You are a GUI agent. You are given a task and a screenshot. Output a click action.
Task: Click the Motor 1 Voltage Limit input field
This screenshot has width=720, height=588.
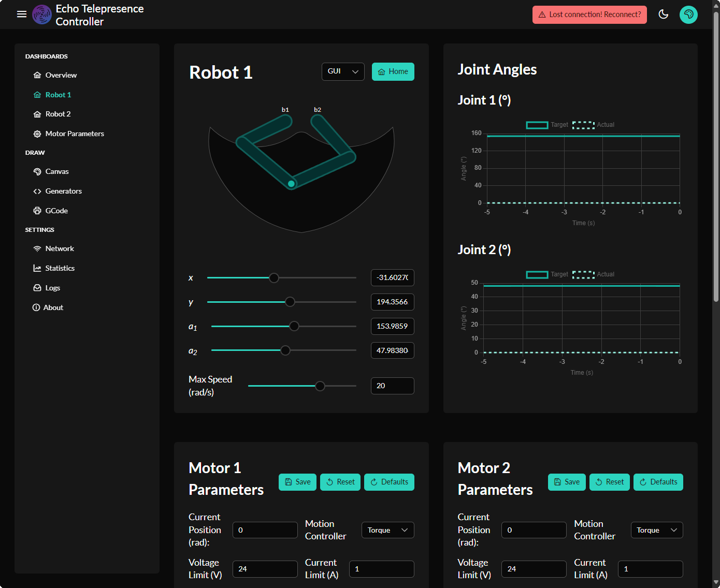click(x=265, y=569)
